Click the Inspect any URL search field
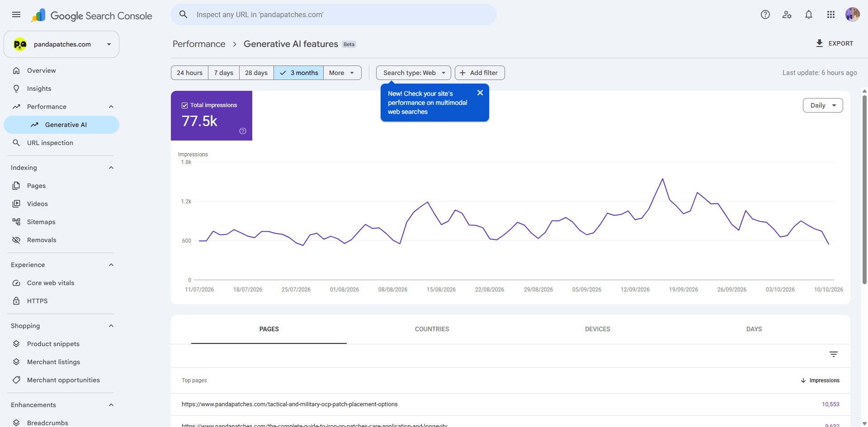The width and height of the screenshot is (868, 427). click(x=334, y=14)
